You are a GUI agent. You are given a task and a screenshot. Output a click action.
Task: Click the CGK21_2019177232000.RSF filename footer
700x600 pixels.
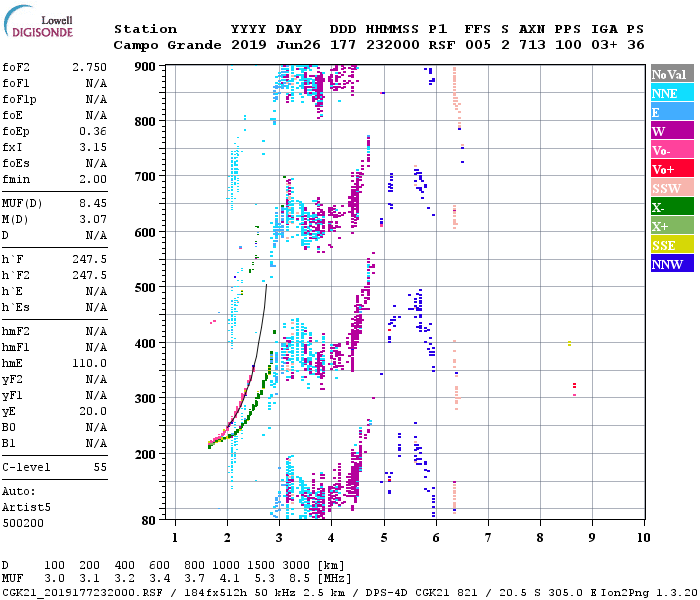[82, 592]
